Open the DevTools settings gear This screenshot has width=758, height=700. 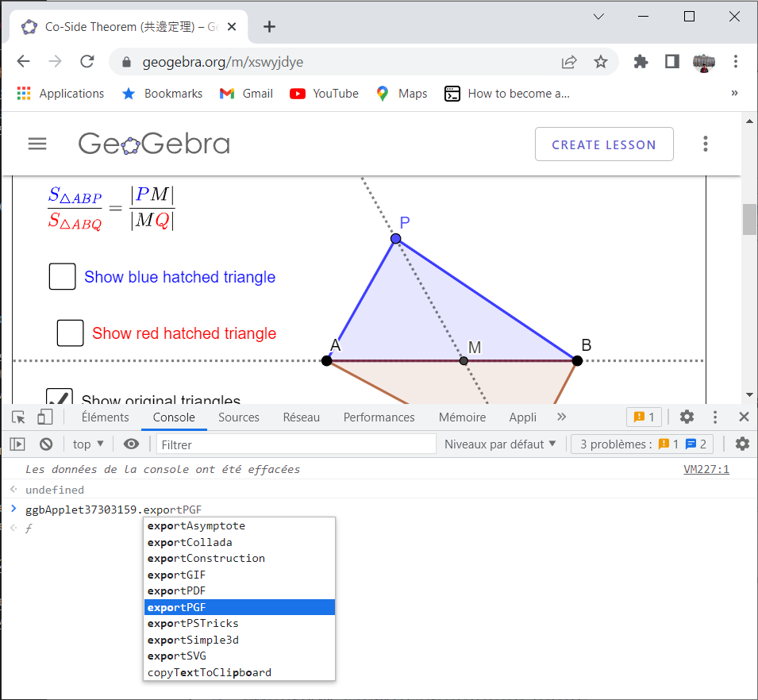[x=687, y=417]
